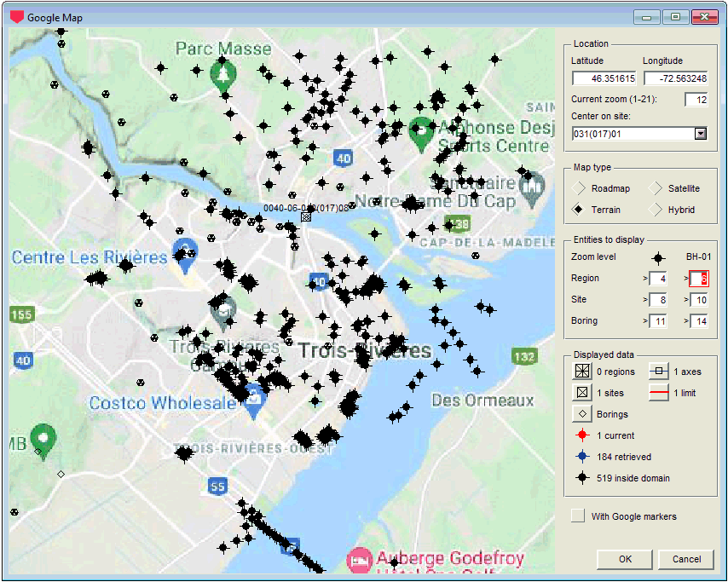
Task: Click the axes display icon button
Action: pos(659,372)
